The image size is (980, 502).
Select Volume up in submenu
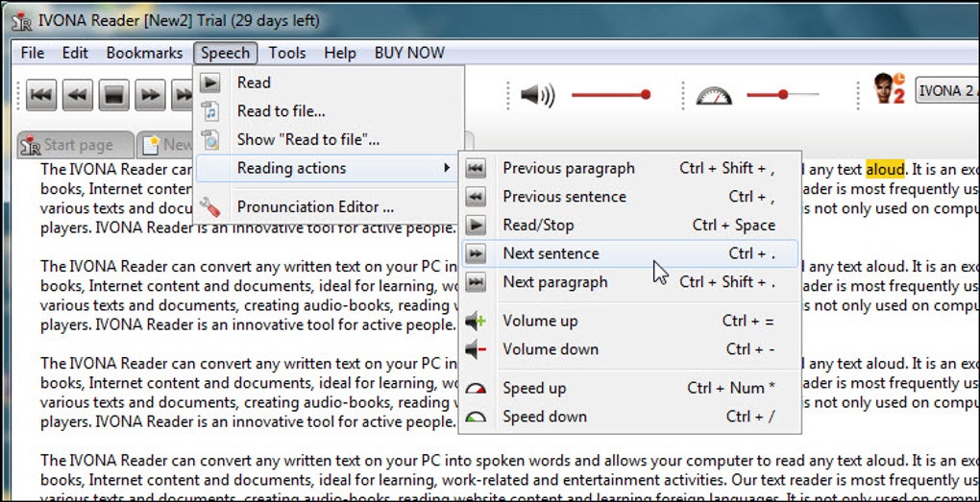coord(629,321)
